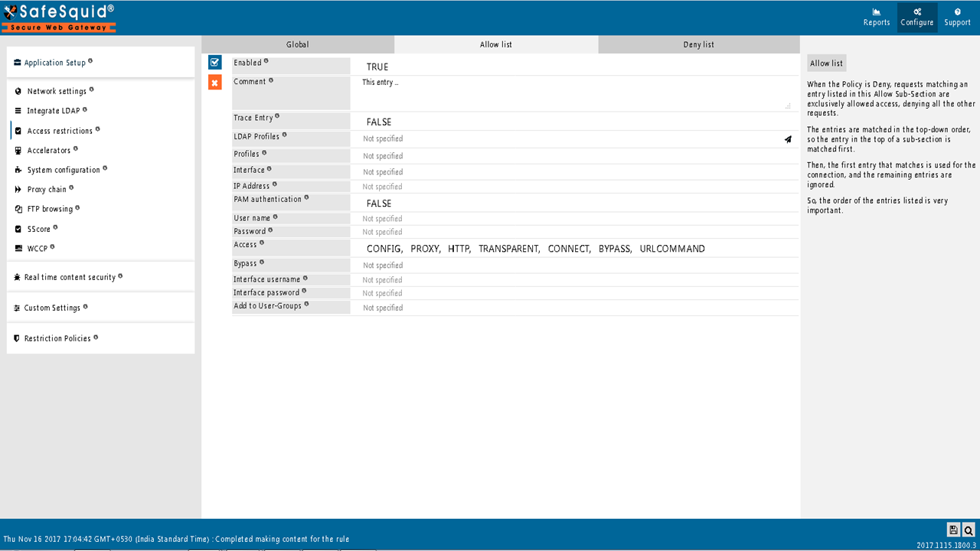Switch to the Deny list tab

pos(699,44)
